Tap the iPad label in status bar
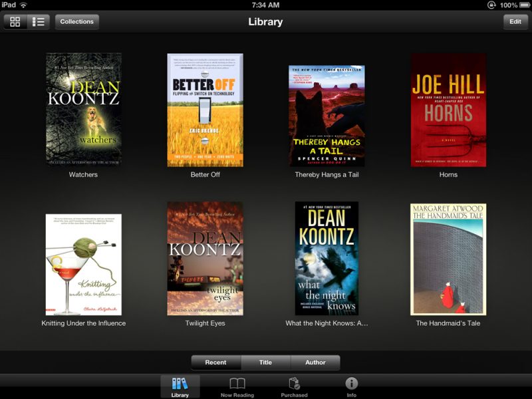Image resolution: width=532 pixels, height=399 pixels. point(8,6)
